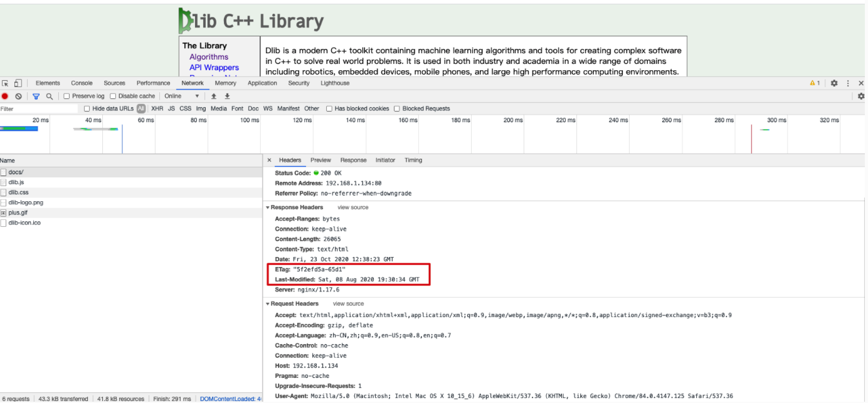Screen dimensions: 868x403
Task: Click into the Filter text field
Action: click(x=38, y=109)
